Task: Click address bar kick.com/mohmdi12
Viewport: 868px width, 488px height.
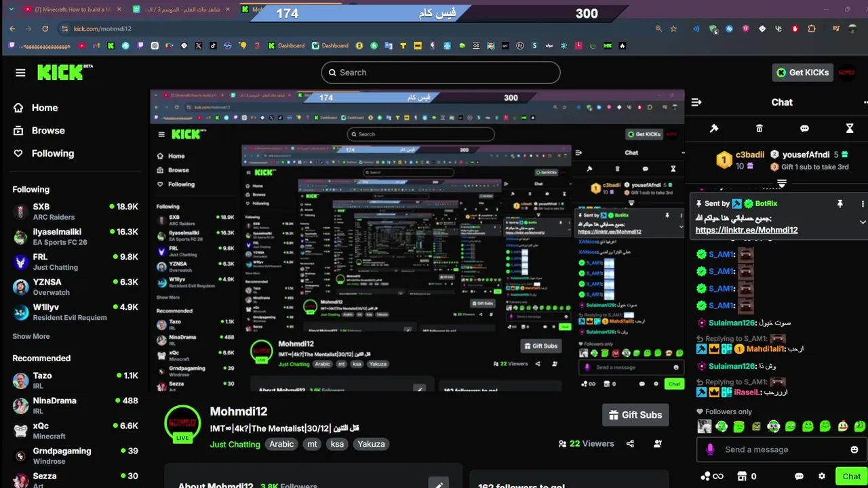Action: click(102, 28)
